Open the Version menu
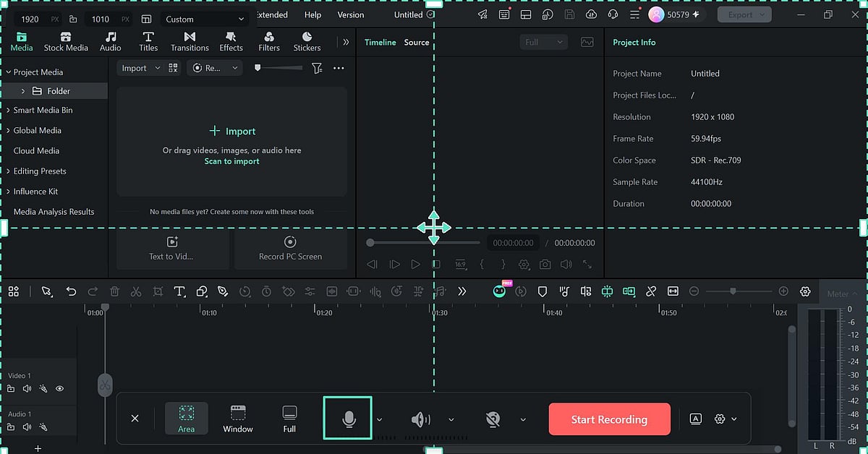Screen dimensions: 868x454 [x=351, y=14]
